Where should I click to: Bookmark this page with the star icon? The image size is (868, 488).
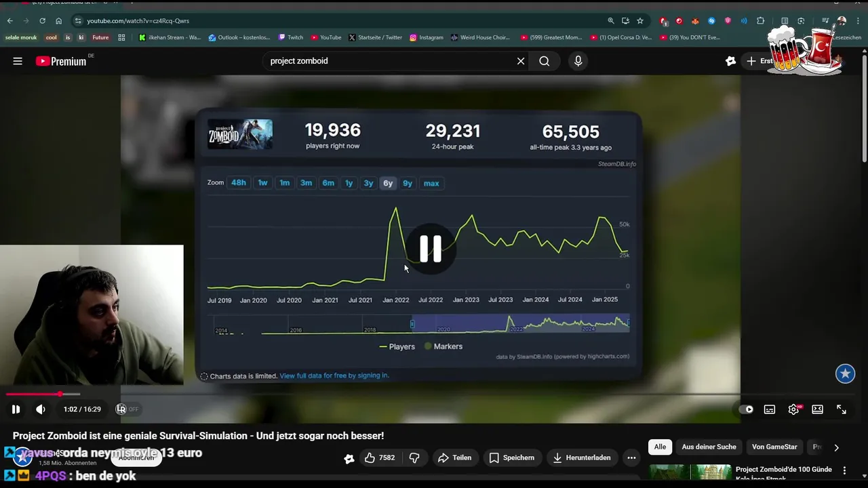tap(639, 21)
